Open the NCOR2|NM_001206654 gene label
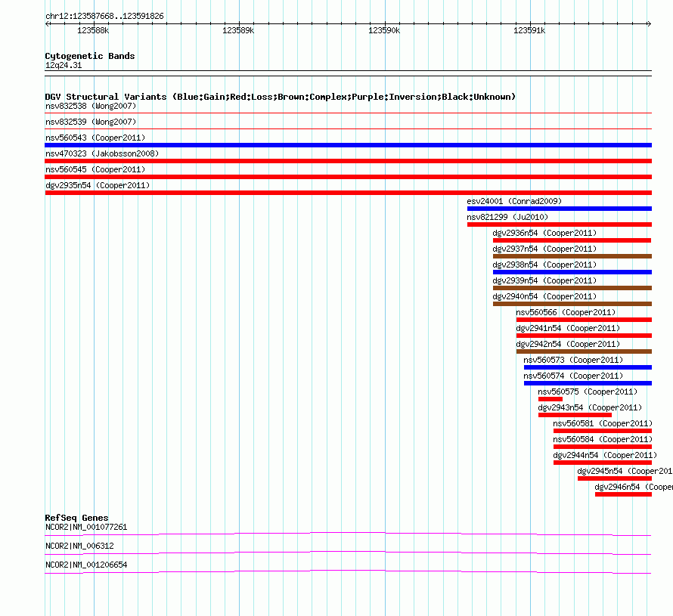Screen dimensions: 673x616 coord(86,565)
